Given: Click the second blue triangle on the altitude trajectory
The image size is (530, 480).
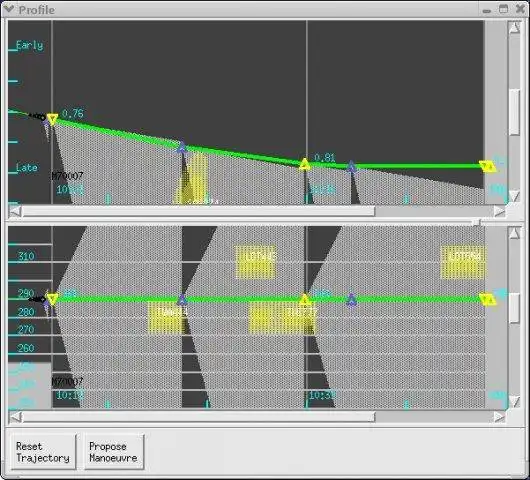Looking at the screenshot, I should click(352, 300).
